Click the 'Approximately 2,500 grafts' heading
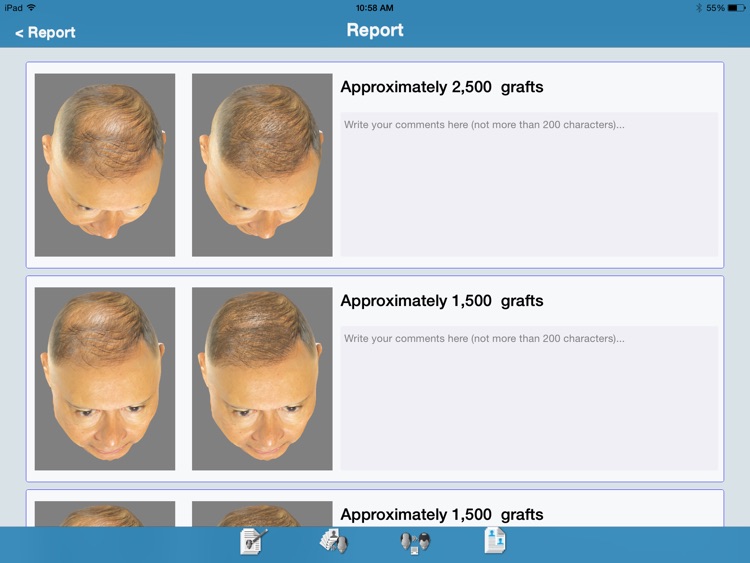This screenshot has width=750, height=563. coord(441,87)
